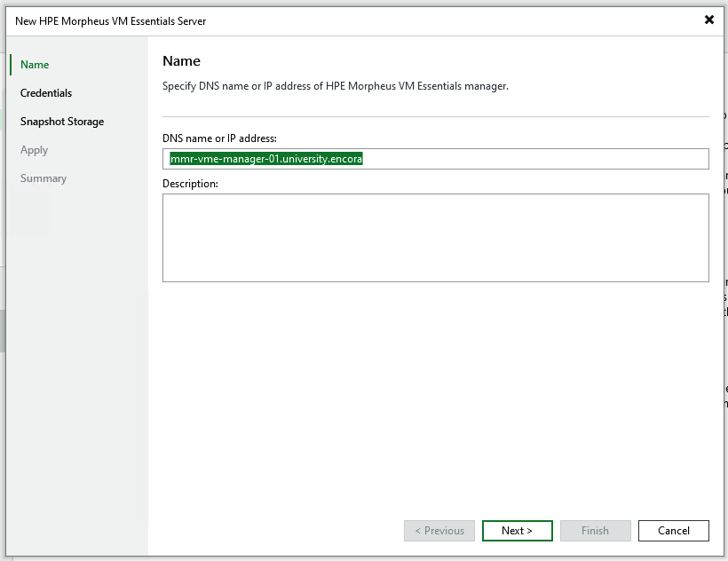Select the Summary step in sidebar
Image resolution: width=728 pixels, height=561 pixels.
point(44,178)
